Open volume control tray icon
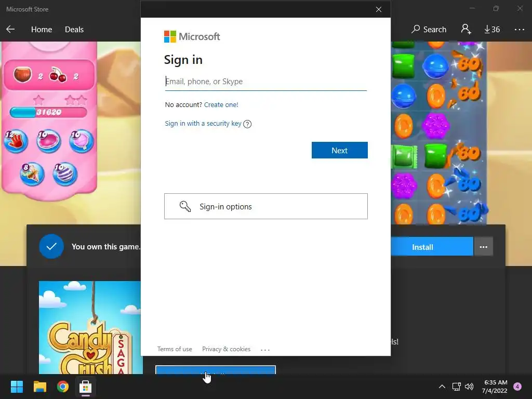Screen dimensions: 532x399 (x=469, y=387)
